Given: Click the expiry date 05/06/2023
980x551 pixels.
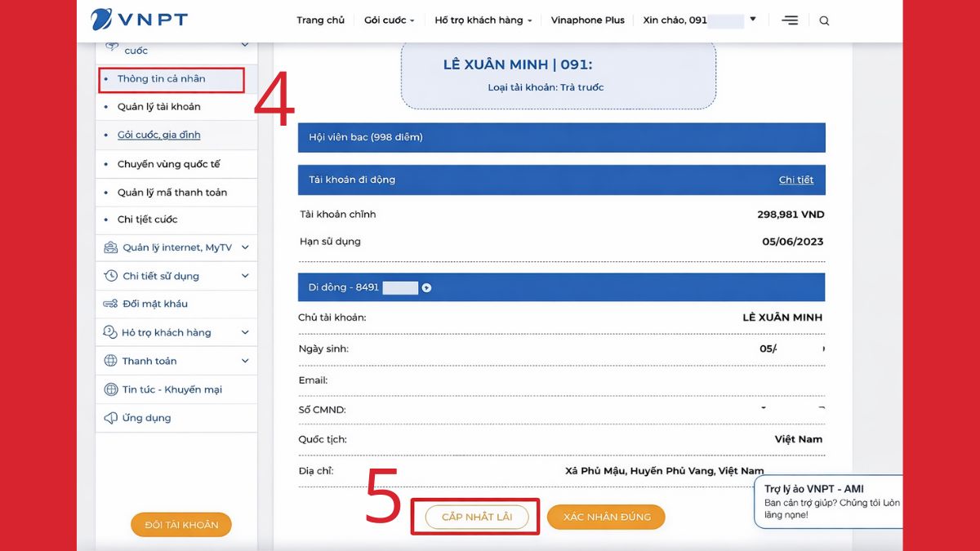Looking at the screenshot, I should (x=792, y=242).
